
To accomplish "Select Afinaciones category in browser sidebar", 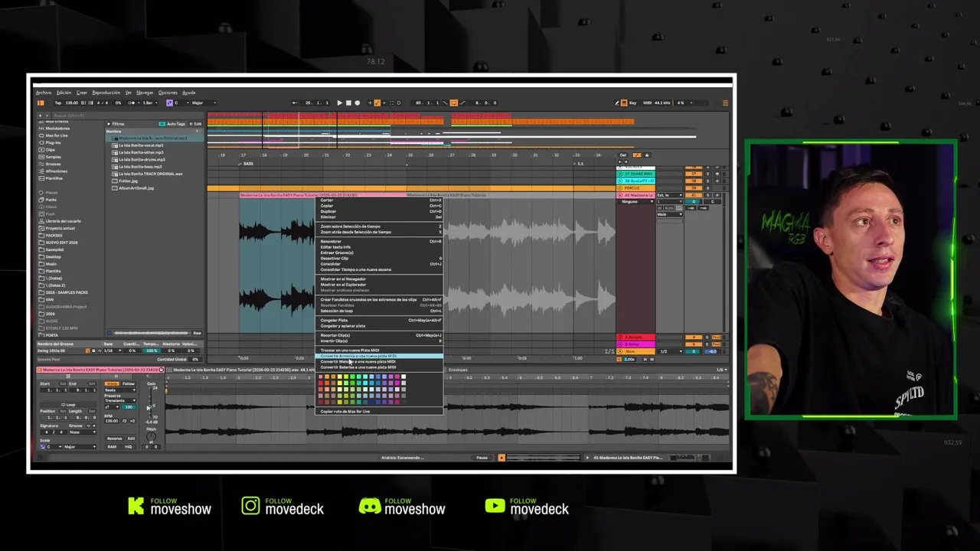I will point(57,171).
